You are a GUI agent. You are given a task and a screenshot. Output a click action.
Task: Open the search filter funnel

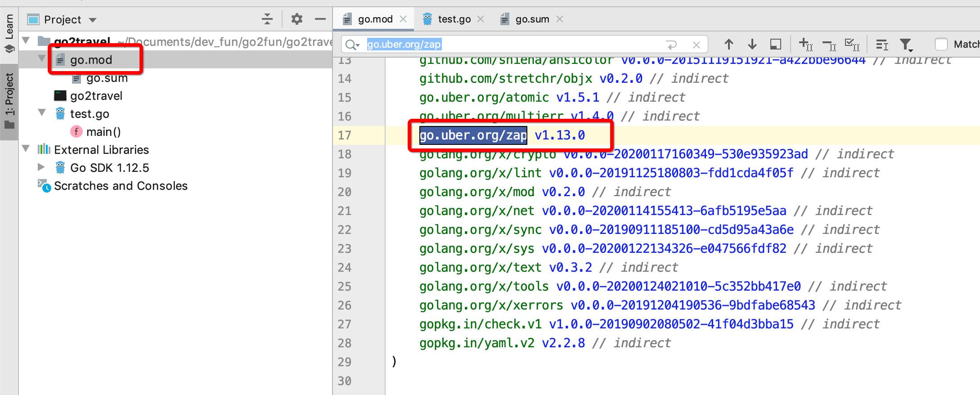906,44
